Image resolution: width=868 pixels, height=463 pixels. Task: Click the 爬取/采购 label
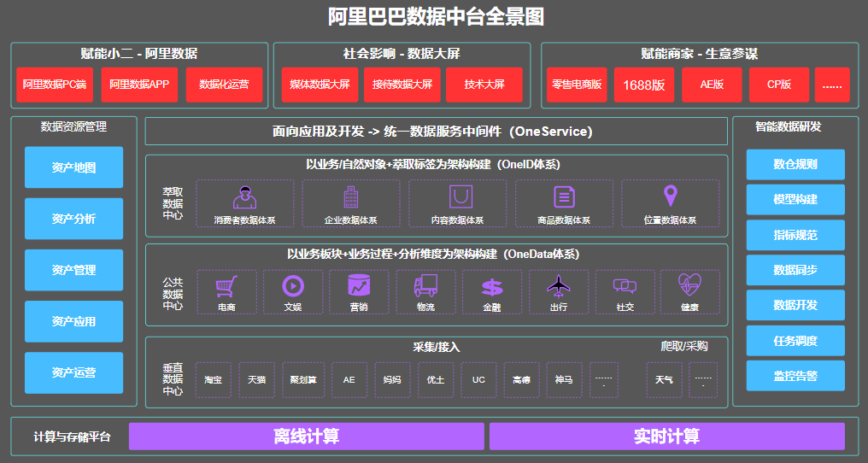tap(684, 346)
